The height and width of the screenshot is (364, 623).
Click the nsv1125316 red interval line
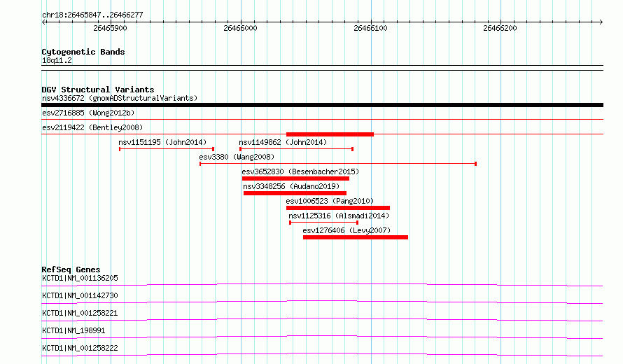324,223
